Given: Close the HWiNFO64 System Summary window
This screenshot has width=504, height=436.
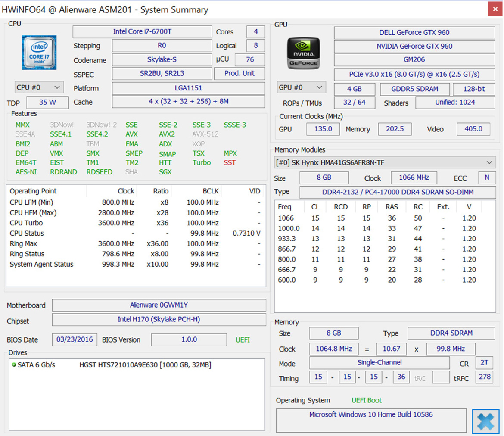Looking at the screenshot, I should (495, 9).
